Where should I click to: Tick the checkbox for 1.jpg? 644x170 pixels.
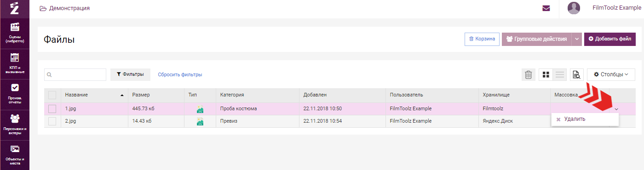(x=52, y=109)
